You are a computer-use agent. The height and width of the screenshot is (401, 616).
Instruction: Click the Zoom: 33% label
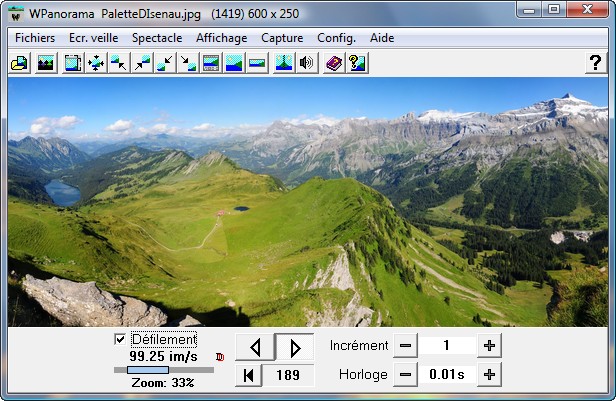tap(163, 383)
